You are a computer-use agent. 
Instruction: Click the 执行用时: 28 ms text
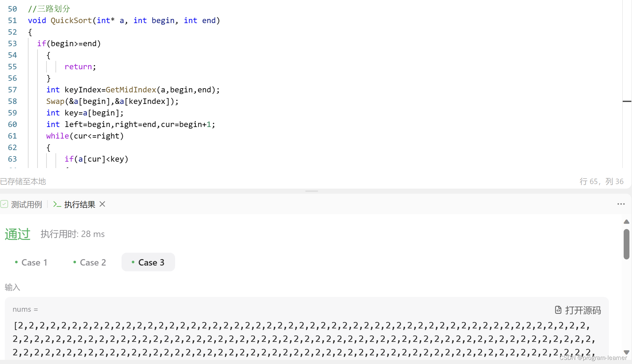72,234
